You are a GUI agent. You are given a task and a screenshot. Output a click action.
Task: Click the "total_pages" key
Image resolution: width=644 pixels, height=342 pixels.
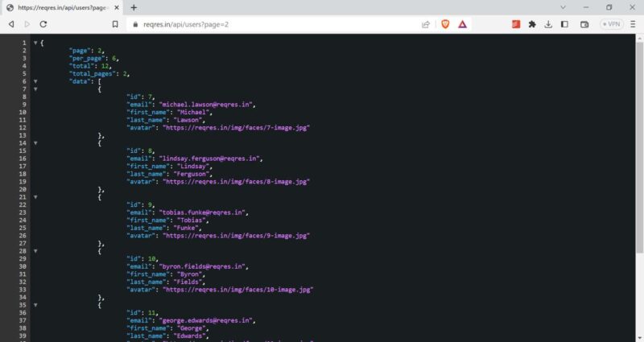pyautogui.click(x=93, y=74)
